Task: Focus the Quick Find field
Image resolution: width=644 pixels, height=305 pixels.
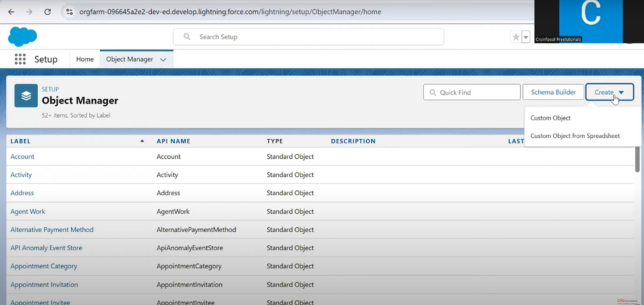Action: coord(472,92)
